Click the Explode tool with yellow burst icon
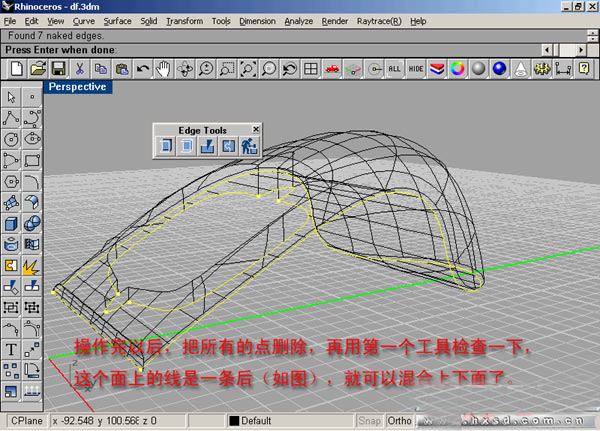This screenshot has height=431, width=600. pyautogui.click(x=31, y=267)
